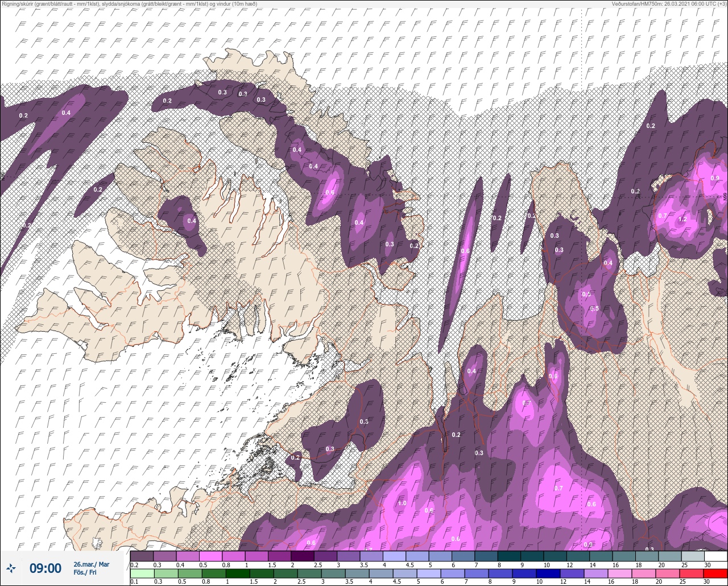The height and width of the screenshot is (586, 728).
Task: Click the '26.mar./ Mar' date label
Action: pyautogui.click(x=91, y=564)
